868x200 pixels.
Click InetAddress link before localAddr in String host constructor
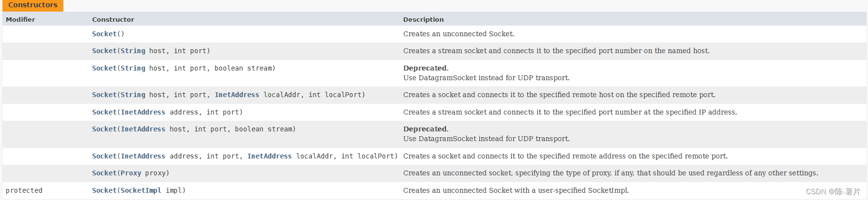pos(237,95)
